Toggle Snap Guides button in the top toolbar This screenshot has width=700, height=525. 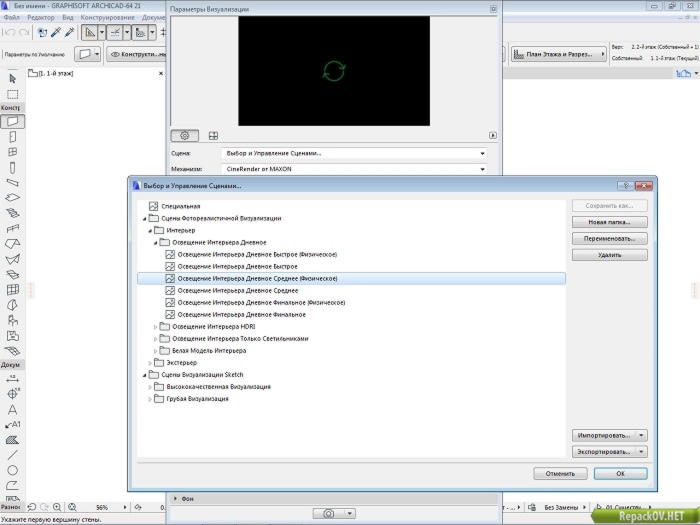click(x=115, y=32)
